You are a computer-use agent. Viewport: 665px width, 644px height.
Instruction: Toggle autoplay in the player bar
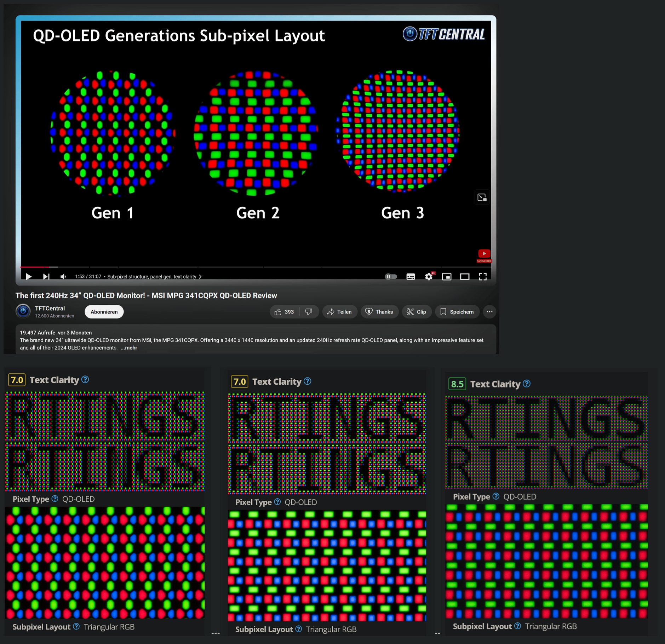coord(391,276)
